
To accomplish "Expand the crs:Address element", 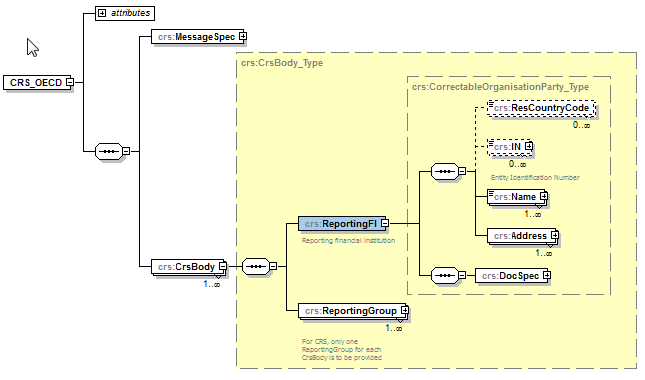I will coord(555,235).
